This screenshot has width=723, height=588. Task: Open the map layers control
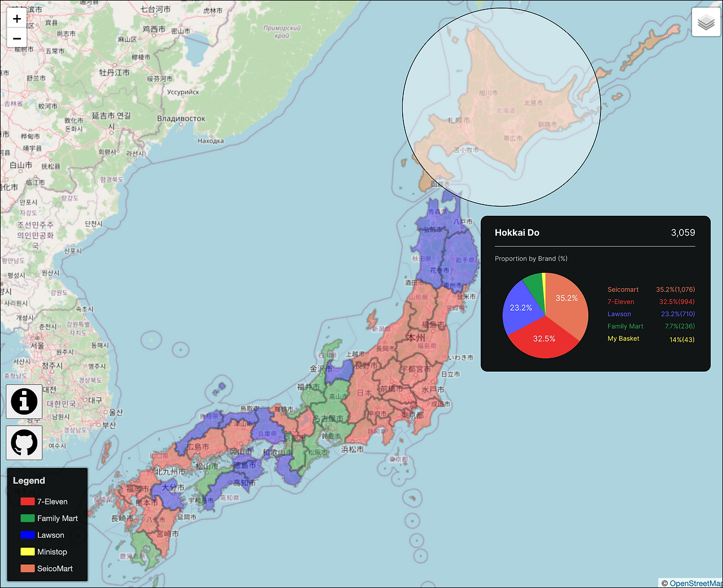coord(705,22)
